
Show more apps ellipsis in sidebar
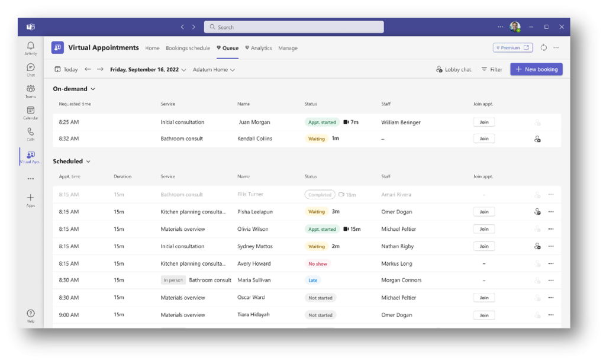point(31,179)
